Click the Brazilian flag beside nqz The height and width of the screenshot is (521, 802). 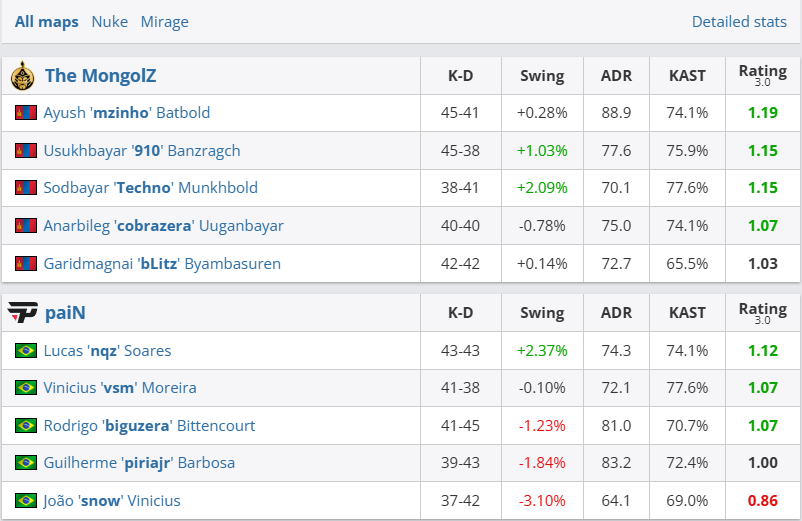[26, 350]
